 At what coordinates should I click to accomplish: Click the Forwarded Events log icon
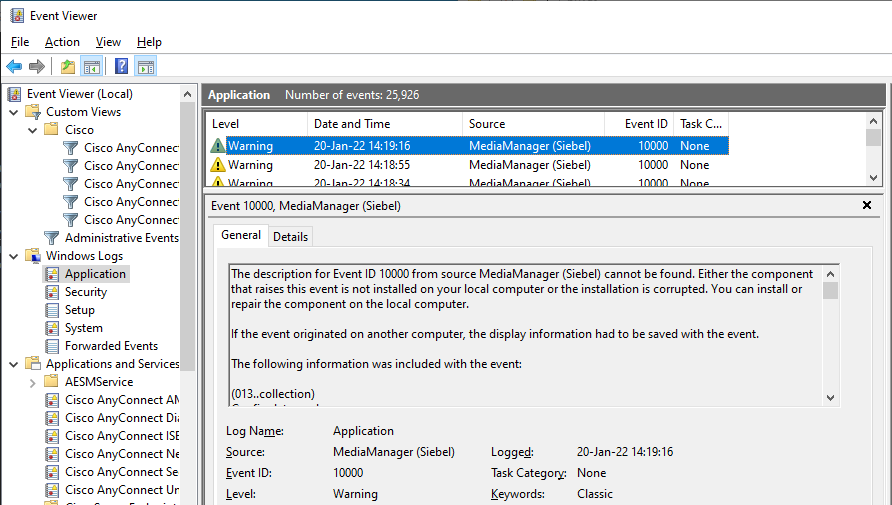(52, 346)
